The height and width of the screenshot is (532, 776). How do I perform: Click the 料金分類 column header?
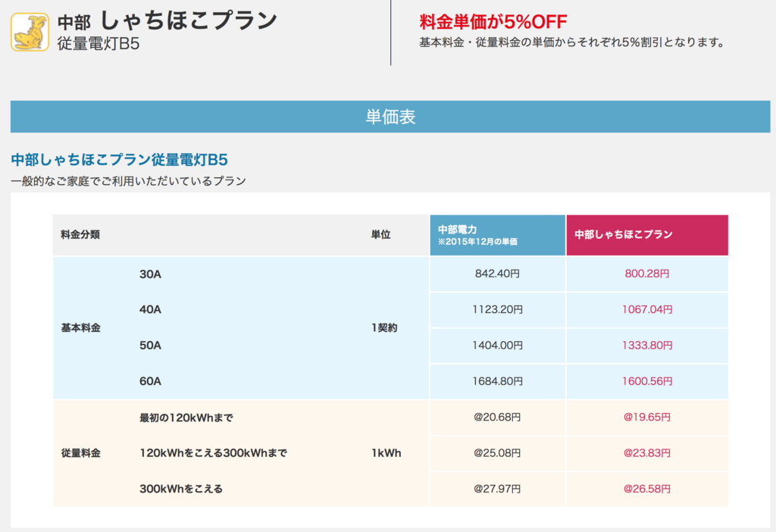point(80,235)
